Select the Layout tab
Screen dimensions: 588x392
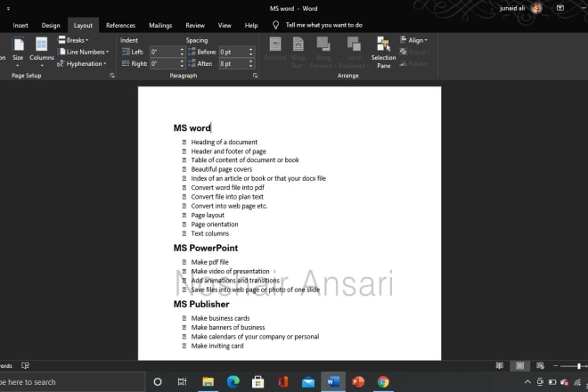(83, 25)
